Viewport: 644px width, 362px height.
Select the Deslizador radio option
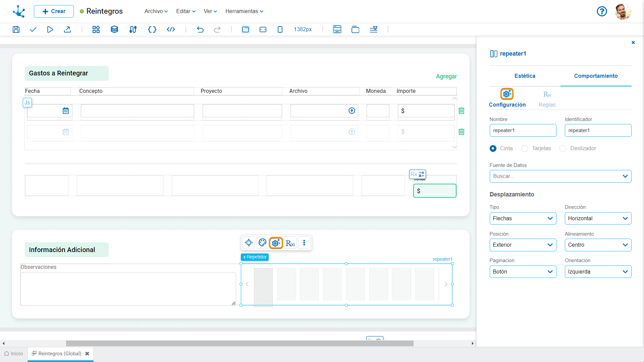pos(563,148)
